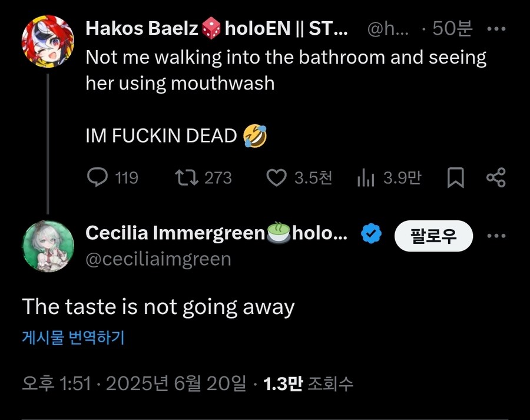
Task: Open replies via the comment bubble icon
Action: coord(97,177)
